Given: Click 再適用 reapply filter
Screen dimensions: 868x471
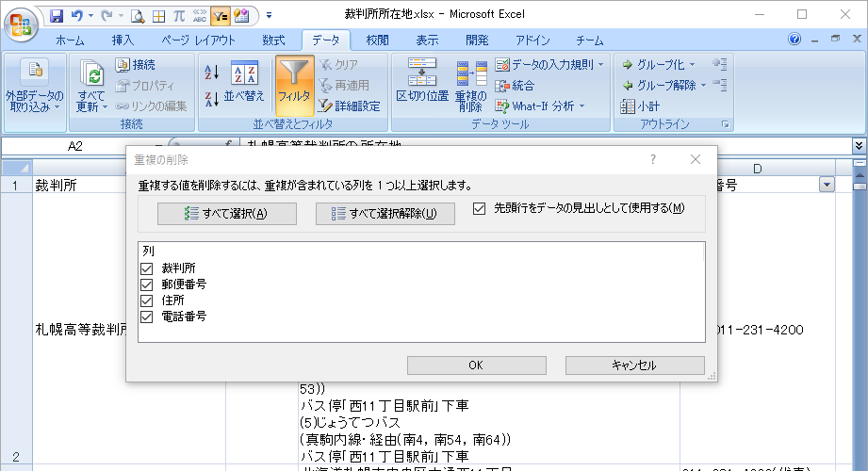Looking at the screenshot, I should [x=344, y=85].
